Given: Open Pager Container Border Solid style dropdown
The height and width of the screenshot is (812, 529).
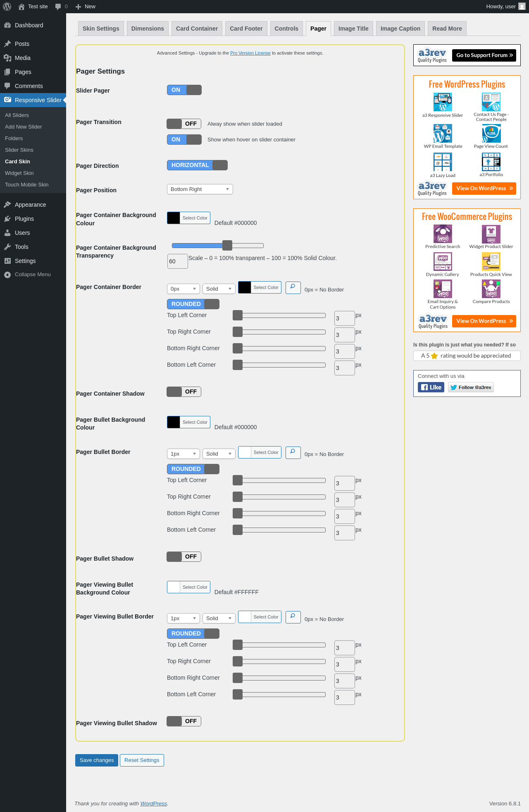Looking at the screenshot, I should coord(219,289).
